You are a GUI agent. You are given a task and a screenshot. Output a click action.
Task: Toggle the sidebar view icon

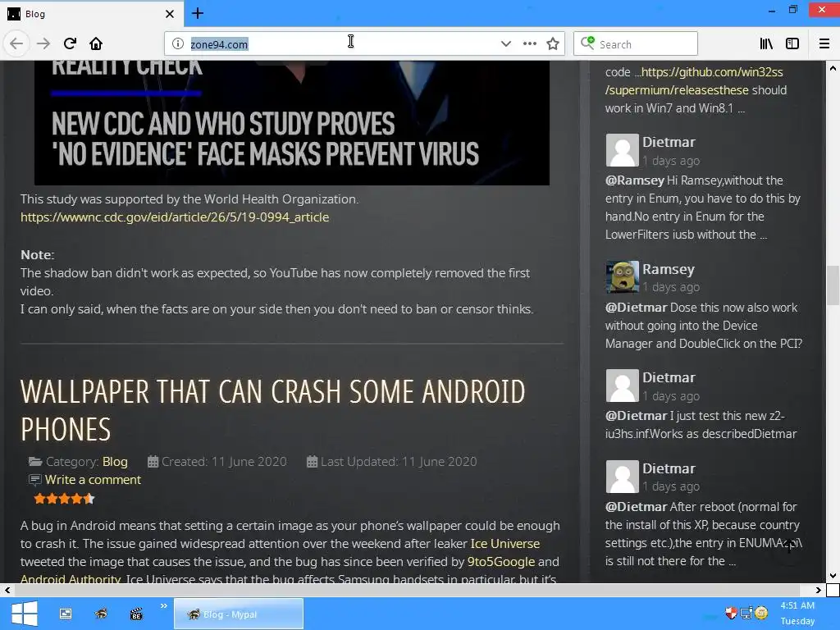click(x=792, y=44)
